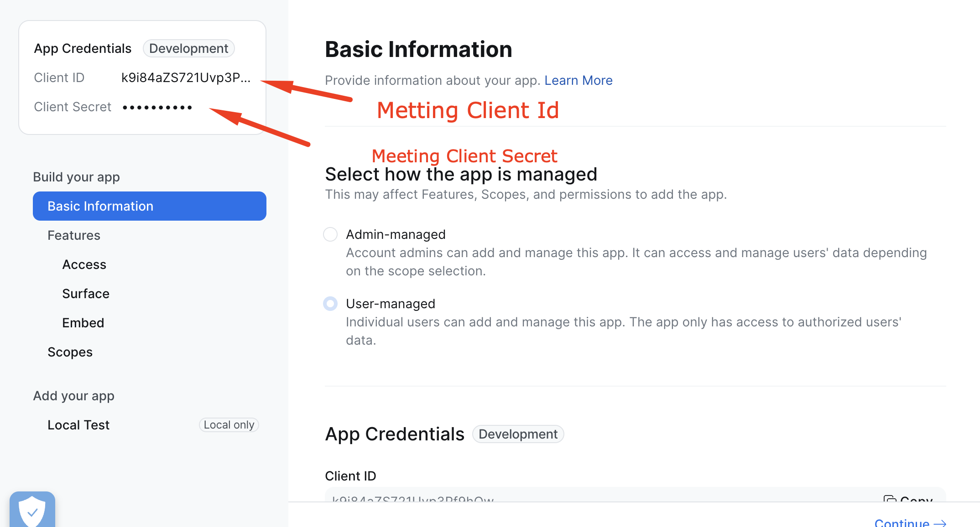
Task: Click the truncated Client ID value in sidebar
Action: pos(186,77)
